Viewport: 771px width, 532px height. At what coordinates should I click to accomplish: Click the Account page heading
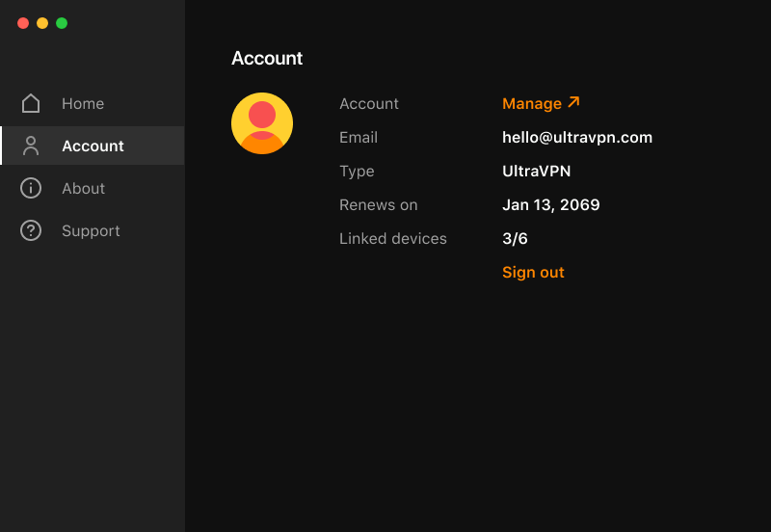[267, 58]
